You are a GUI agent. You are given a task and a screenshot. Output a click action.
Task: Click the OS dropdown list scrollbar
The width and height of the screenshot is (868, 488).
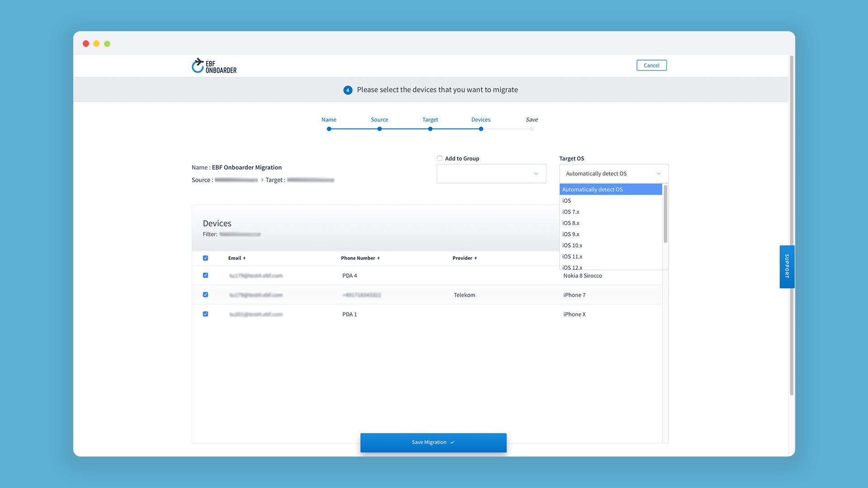pos(665,214)
